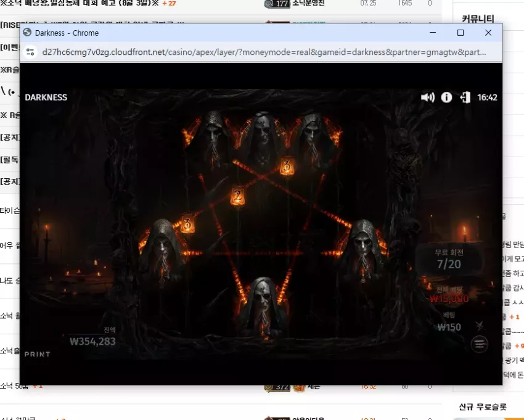
Task: Click the cloudfront.net URL in the address bar
Action: tap(264, 52)
